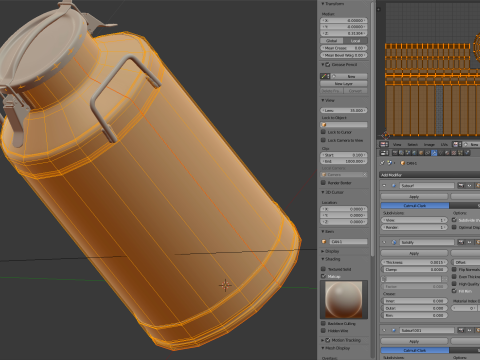Screen dimensions: 480x360
Task: Open the UVs menu in UV editor
Action: click(x=444, y=144)
